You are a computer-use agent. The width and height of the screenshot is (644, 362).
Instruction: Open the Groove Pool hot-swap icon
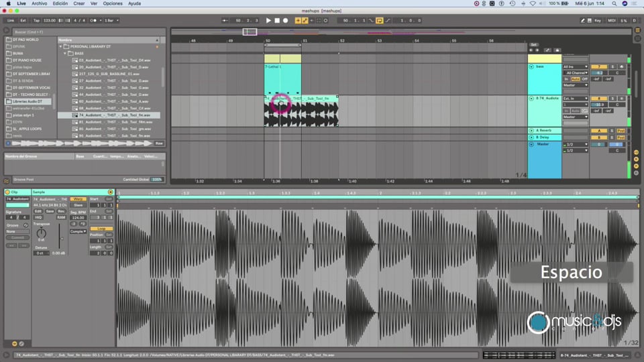click(7, 180)
